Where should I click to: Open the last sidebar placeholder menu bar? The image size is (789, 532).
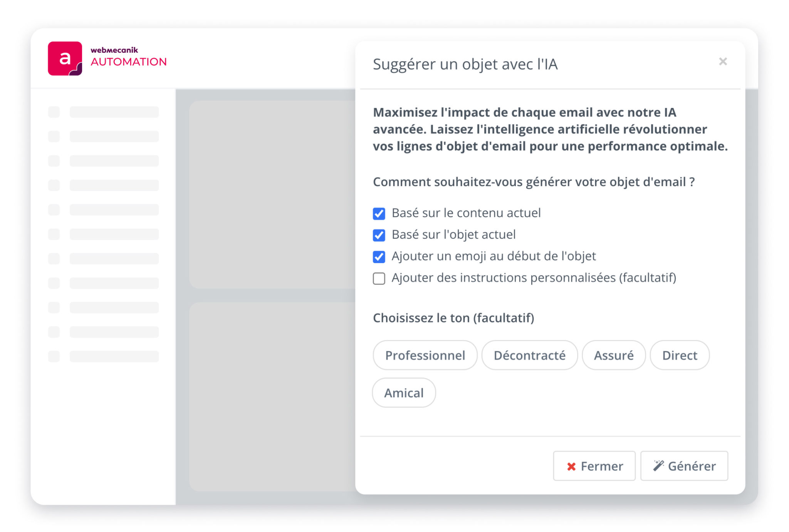114,356
